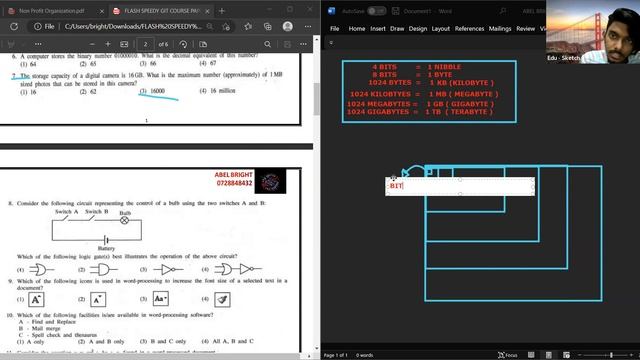Image resolution: width=640 pixels, height=360 pixels.
Task: Open the References ribbon tab
Action: (x=469, y=29)
